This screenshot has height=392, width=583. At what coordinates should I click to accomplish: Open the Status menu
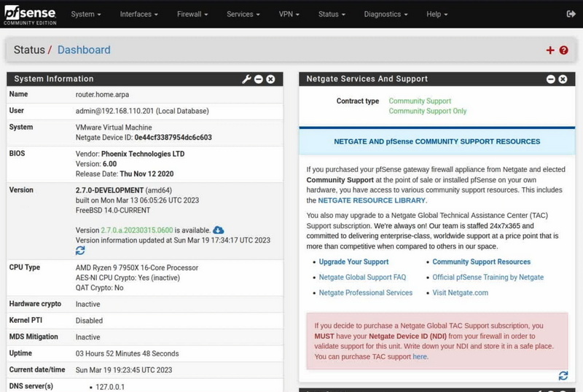[332, 14]
